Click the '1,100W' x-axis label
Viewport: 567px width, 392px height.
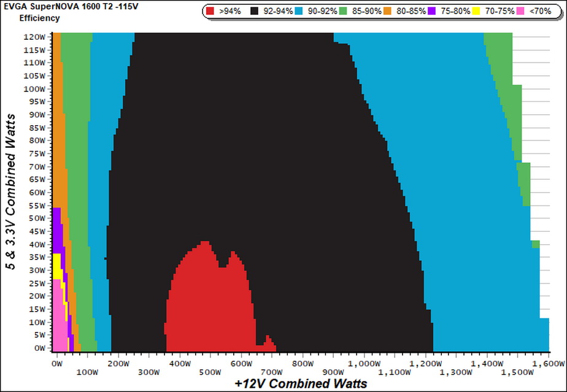395,372
